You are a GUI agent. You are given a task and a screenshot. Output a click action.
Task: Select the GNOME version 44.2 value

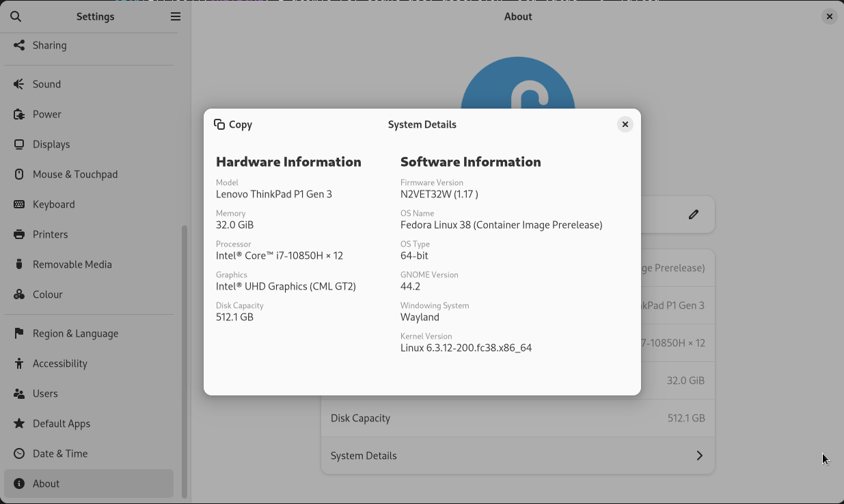click(411, 286)
